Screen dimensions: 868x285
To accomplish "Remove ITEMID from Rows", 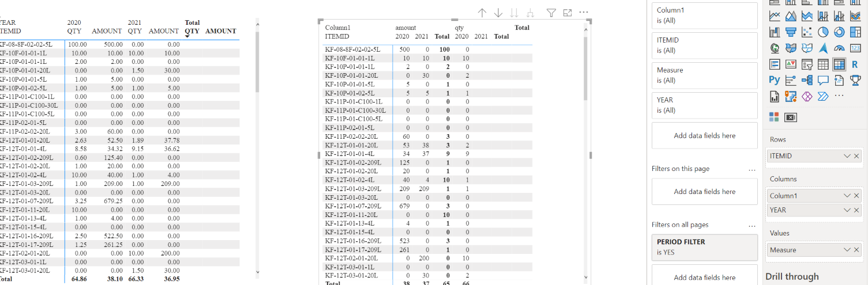I will click(x=856, y=156).
